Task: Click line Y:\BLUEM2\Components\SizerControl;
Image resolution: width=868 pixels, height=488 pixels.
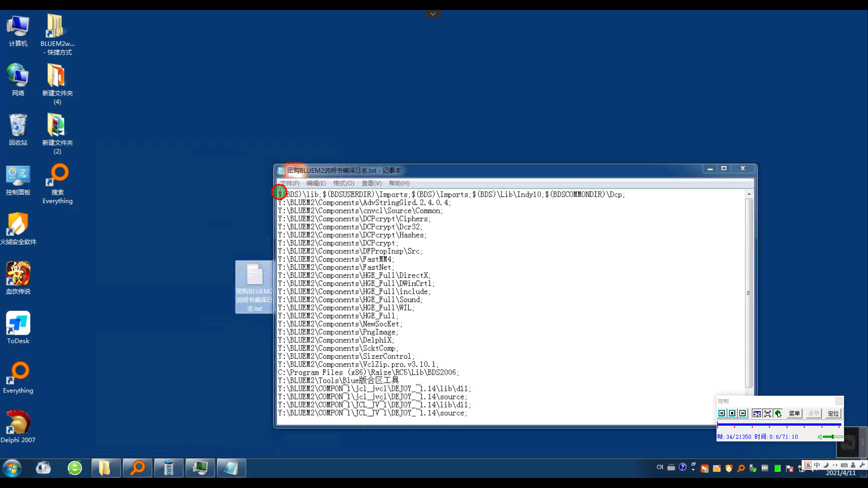Action: pos(346,357)
